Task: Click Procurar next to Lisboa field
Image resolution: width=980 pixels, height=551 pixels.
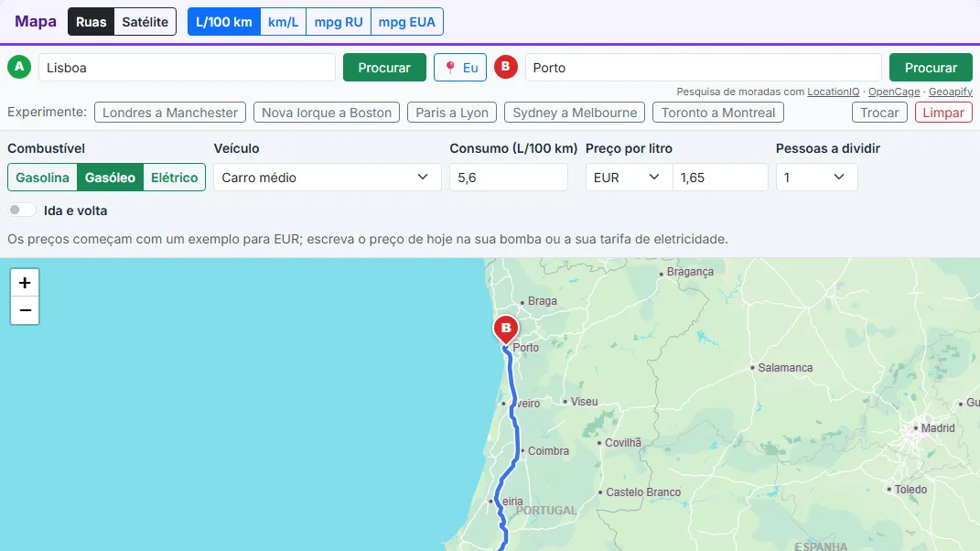Action: pyautogui.click(x=384, y=68)
